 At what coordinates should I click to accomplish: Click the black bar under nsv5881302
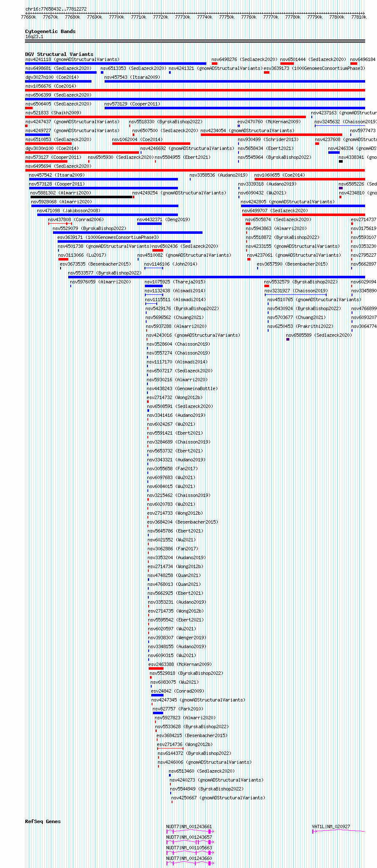[x=81, y=197]
